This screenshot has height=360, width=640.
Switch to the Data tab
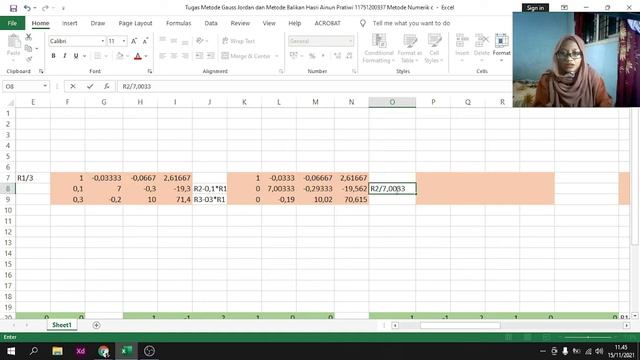211,23
